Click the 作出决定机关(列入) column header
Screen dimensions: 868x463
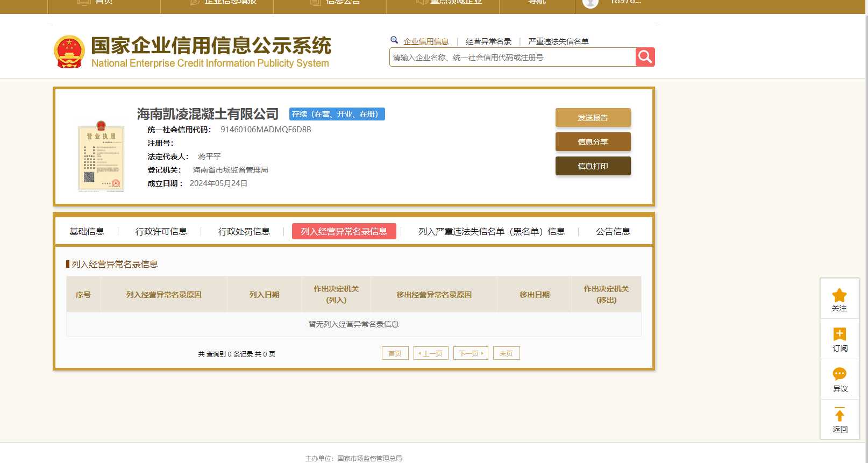click(x=336, y=295)
